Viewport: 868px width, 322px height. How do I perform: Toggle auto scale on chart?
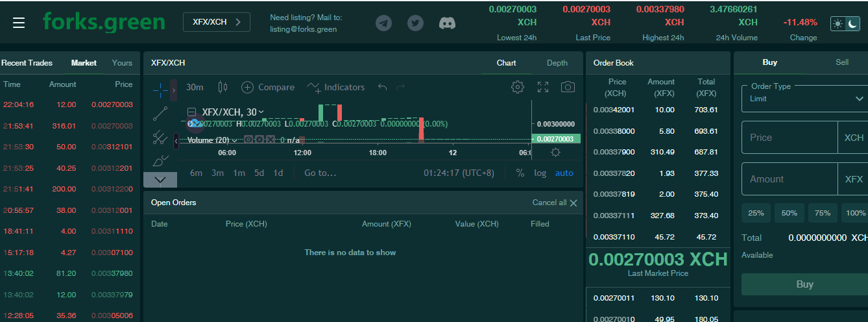click(x=564, y=173)
